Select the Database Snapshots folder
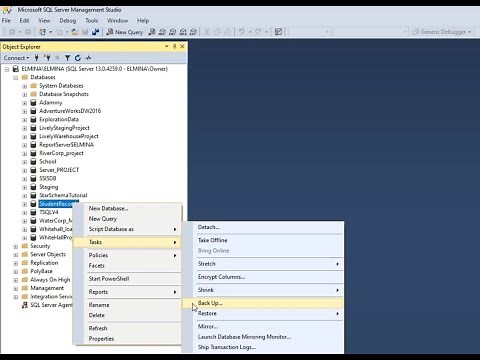 [x=64, y=94]
